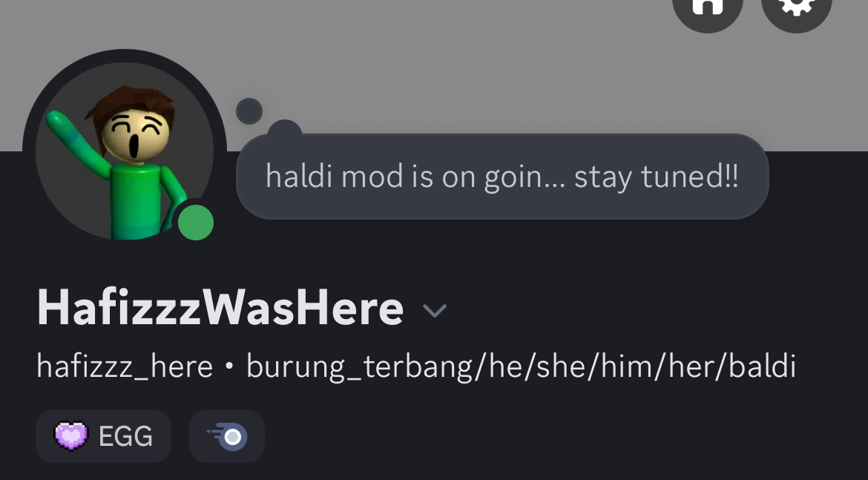
Task: Tap the orb Quest badge icon
Action: coord(227,436)
